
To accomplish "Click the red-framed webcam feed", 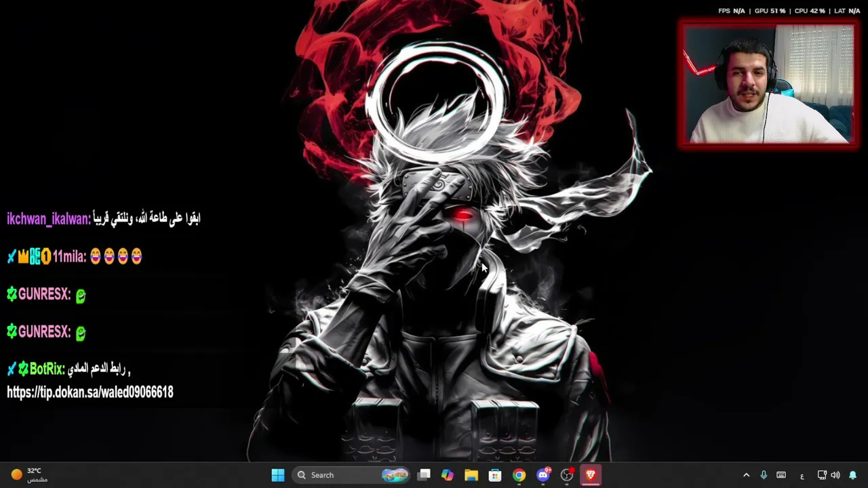I will [768, 84].
